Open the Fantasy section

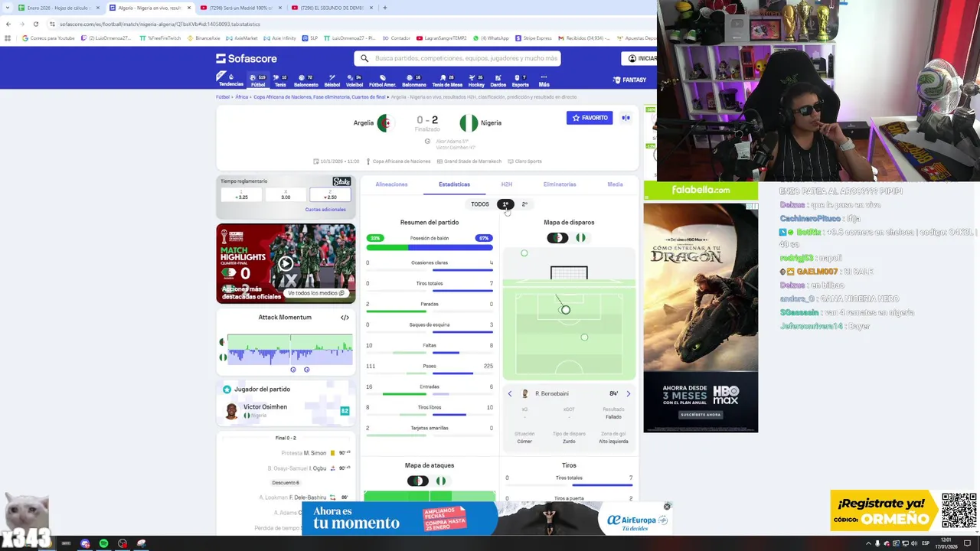[630, 80]
